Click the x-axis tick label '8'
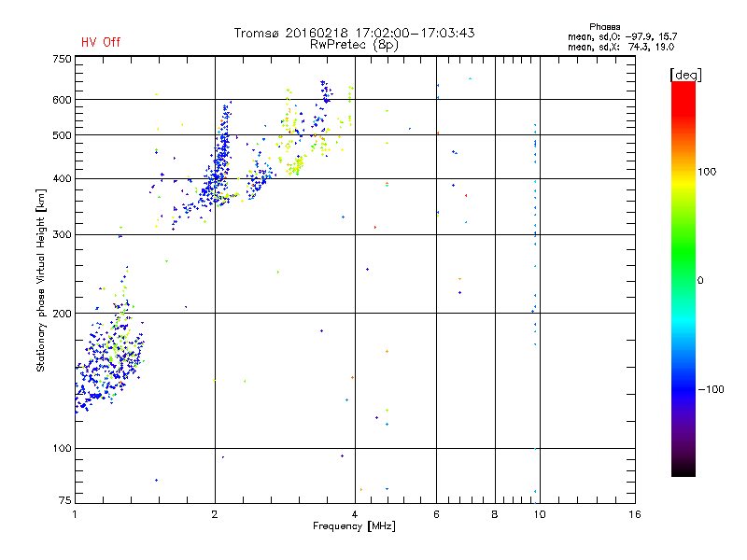 [495, 514]
